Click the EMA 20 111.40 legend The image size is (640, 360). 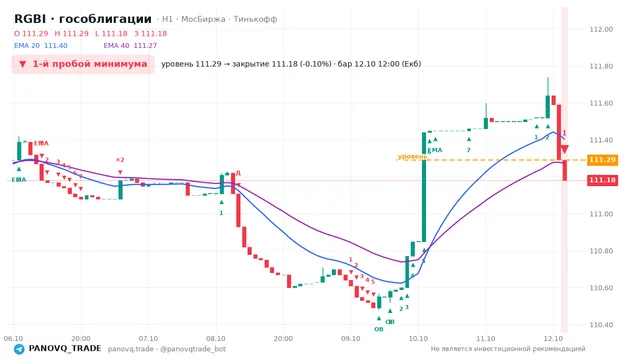tap(41, 46)
